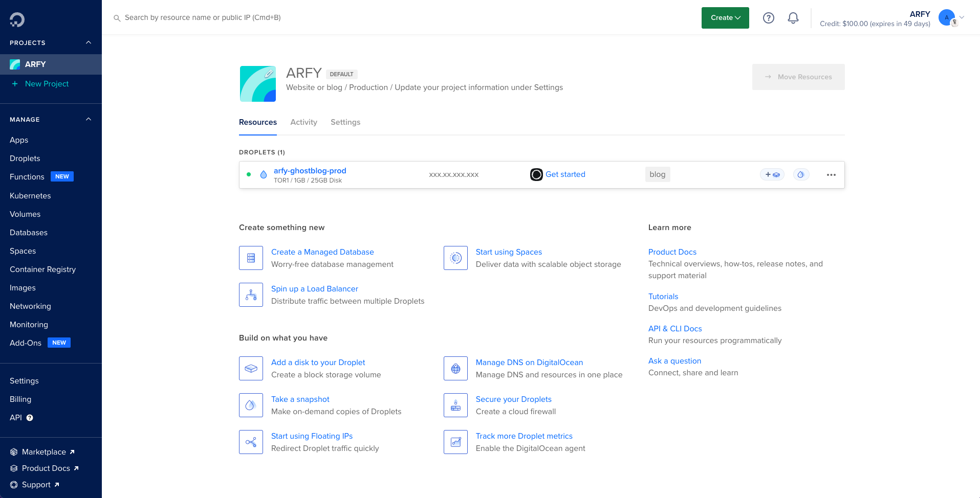Click Ask a question link
Viewport: 980px width, 498px height.
pos(674,361)
